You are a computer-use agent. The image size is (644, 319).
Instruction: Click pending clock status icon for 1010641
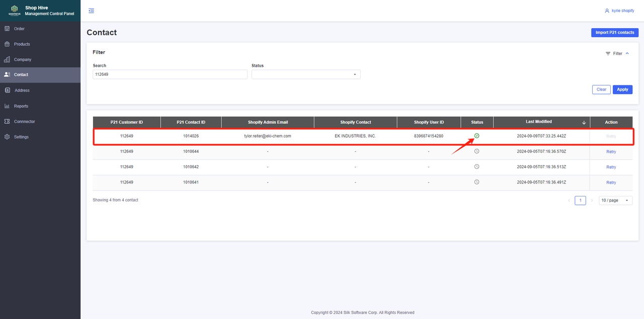(477, 182)
